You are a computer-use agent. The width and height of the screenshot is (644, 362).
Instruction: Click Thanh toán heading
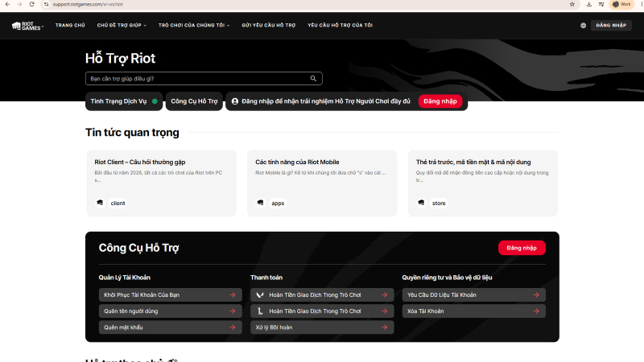point(266,278)
